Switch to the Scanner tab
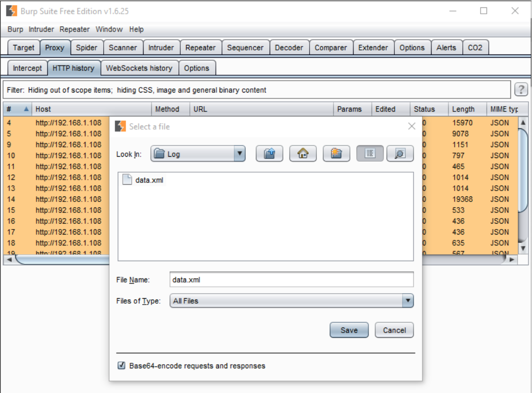 [123, 48]
